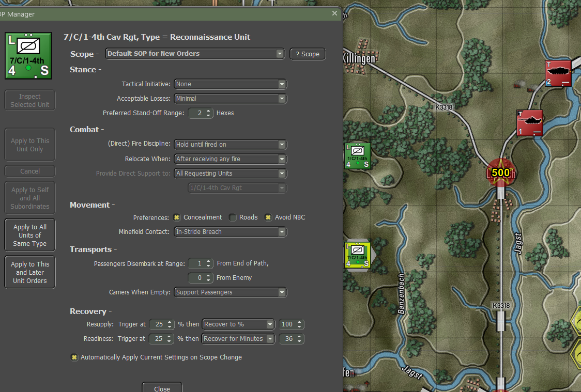Click Apply to This and Later Unit Orders
This screenshot has height=392, width=581.
(30, 272)
